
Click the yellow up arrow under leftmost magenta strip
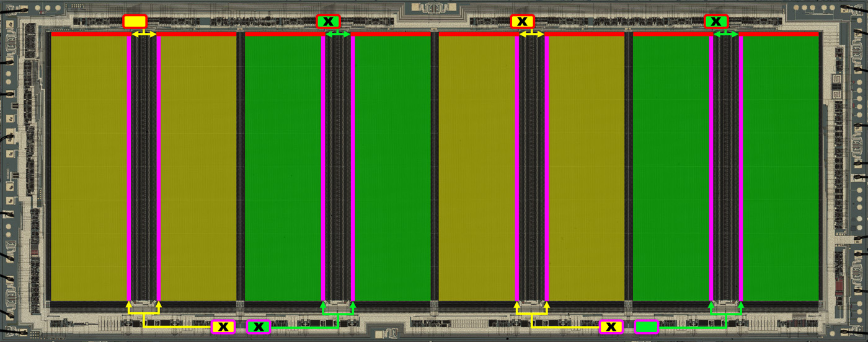[x=129, y=305]
